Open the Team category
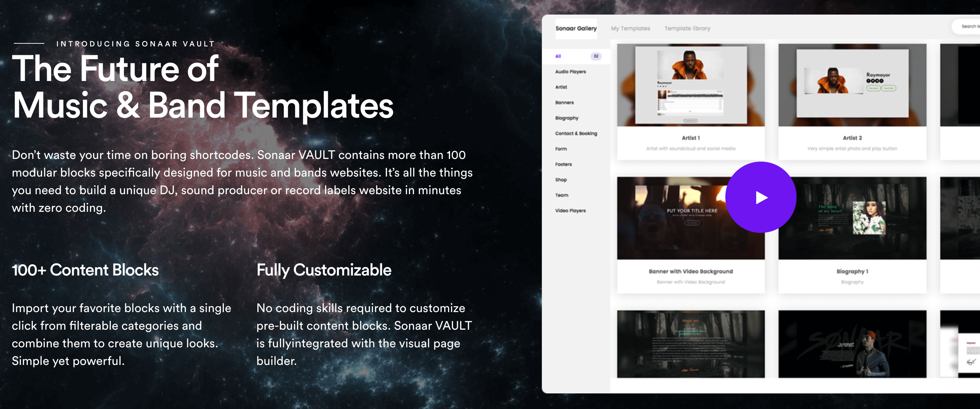The image size is (980, 409). click(561, 195)
